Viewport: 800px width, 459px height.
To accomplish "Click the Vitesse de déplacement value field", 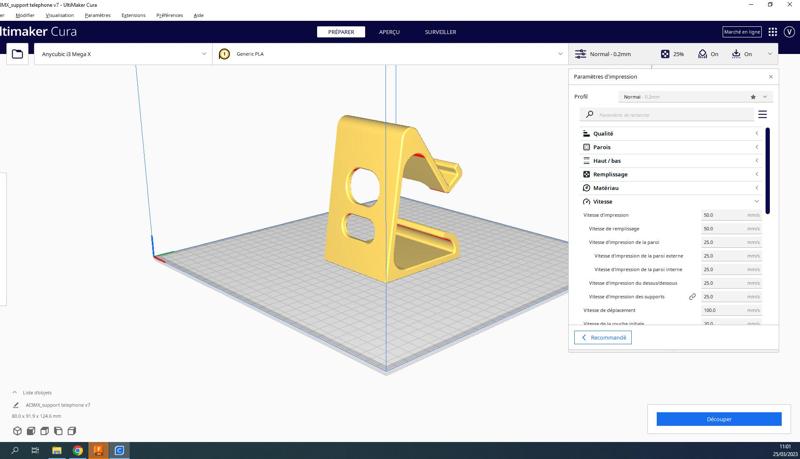I will click(x=732, y=310).
